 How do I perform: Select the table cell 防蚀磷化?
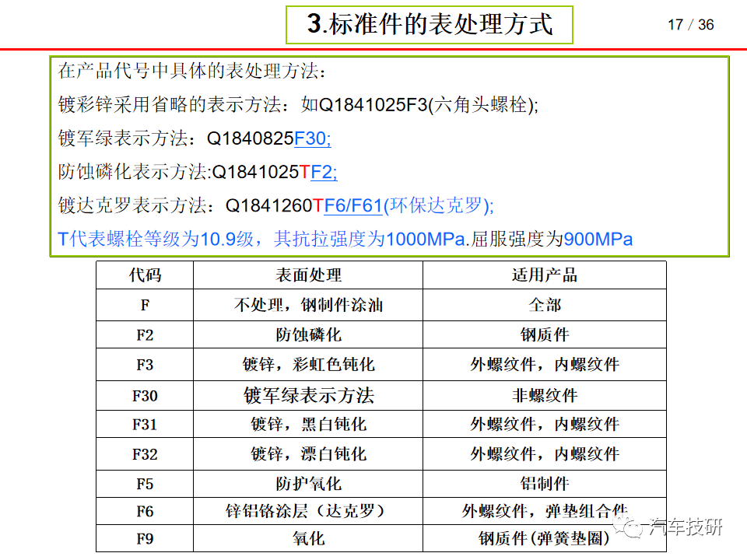click(308, 334)
